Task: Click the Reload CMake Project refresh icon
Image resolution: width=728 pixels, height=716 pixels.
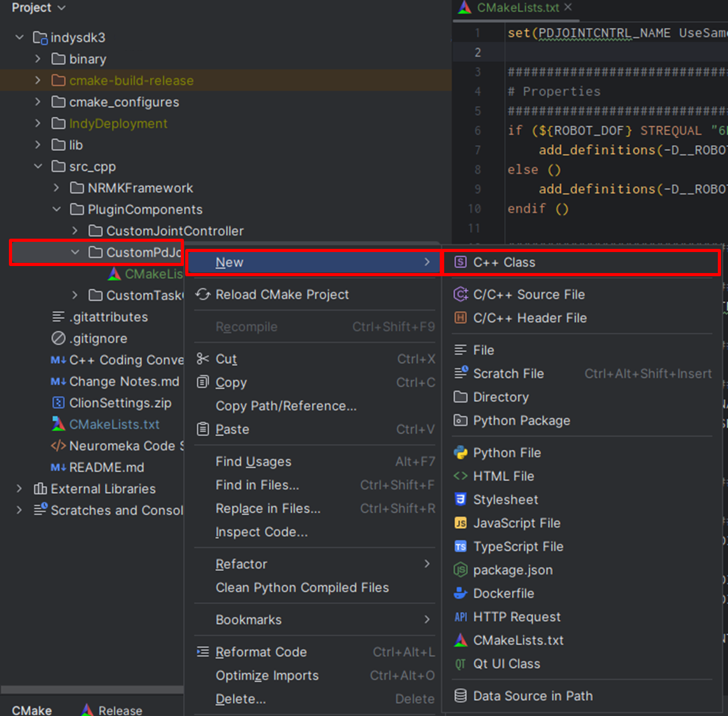Action: point(203,295)
